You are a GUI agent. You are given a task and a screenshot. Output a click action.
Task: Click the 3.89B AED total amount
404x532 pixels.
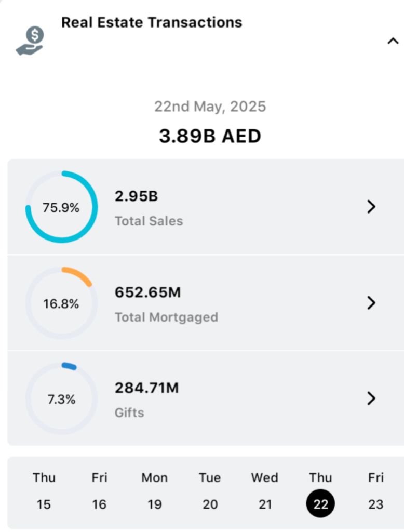[210, 136]
